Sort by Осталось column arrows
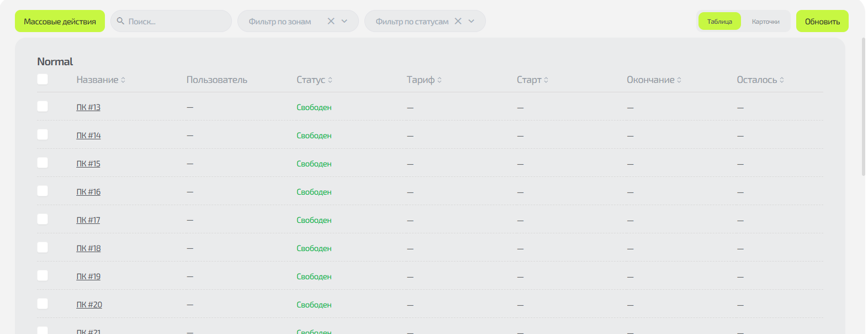Image resolution: width=868 pixels, height=334 pixels. click(782, 80)
